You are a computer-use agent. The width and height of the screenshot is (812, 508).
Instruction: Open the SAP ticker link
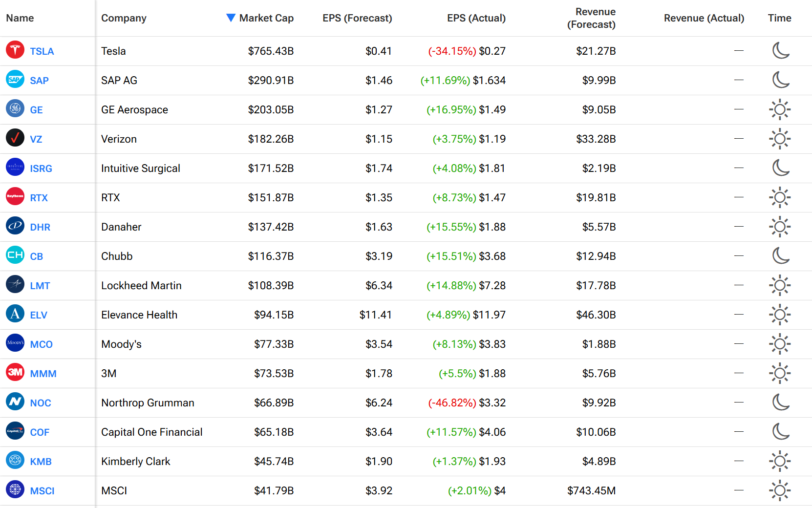(39, 81)
